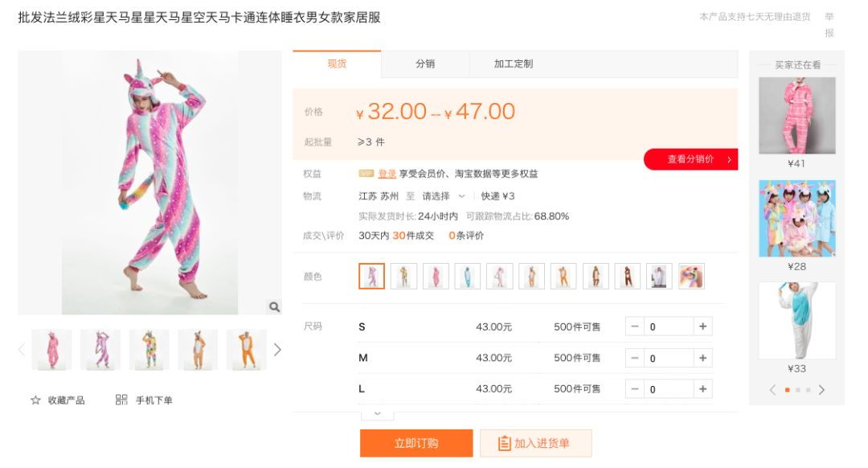Click the magnifier icon on product image
Screen dimensions: 868x468
[x=274, y=307]
